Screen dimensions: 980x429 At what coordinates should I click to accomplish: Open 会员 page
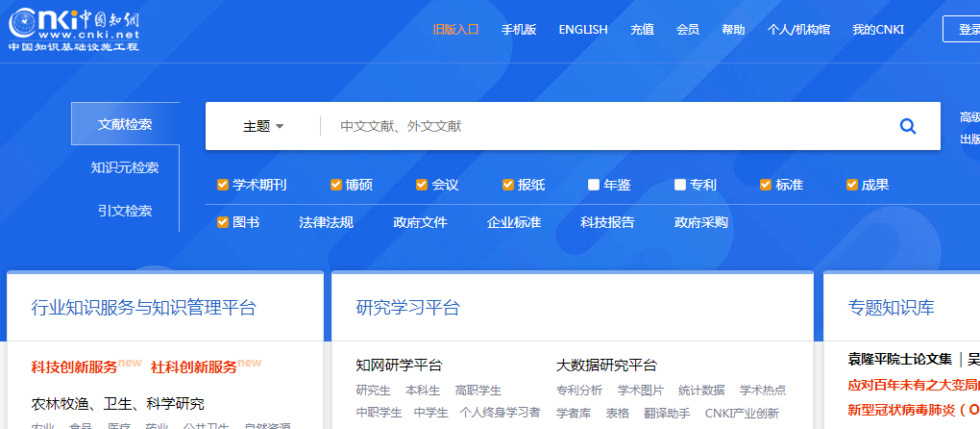point(688,30)
